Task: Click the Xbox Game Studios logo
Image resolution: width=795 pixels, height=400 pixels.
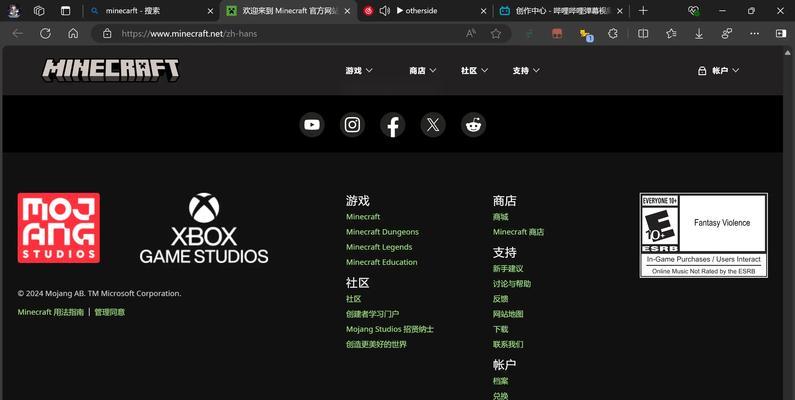Action: click(x=204, y=228)
